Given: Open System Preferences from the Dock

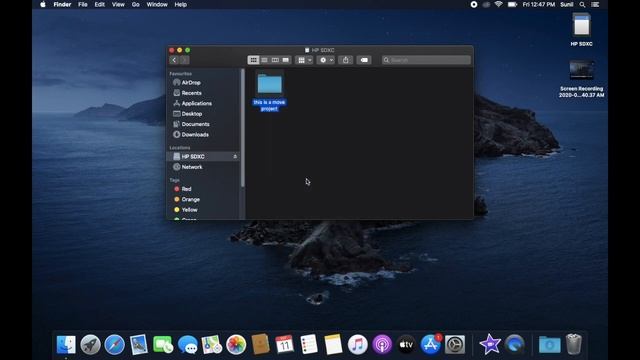Looking at the screenshot, I should (x=455, y=345).
